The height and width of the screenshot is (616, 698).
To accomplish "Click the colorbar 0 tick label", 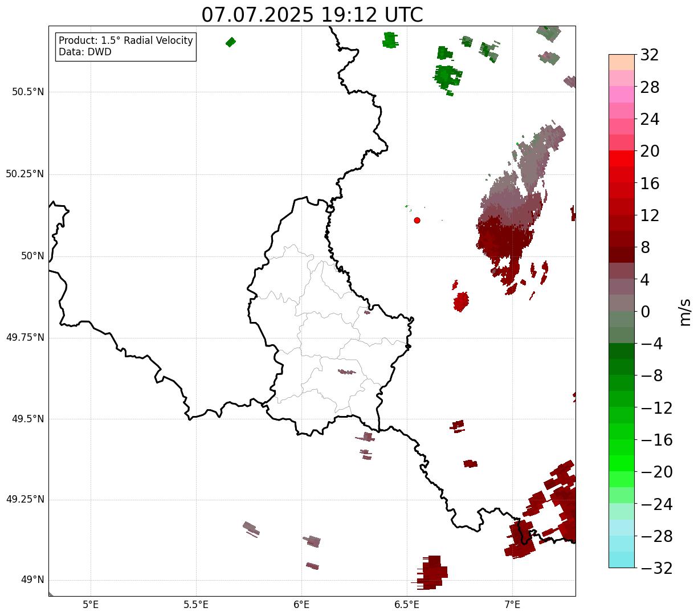I will 645,312.
